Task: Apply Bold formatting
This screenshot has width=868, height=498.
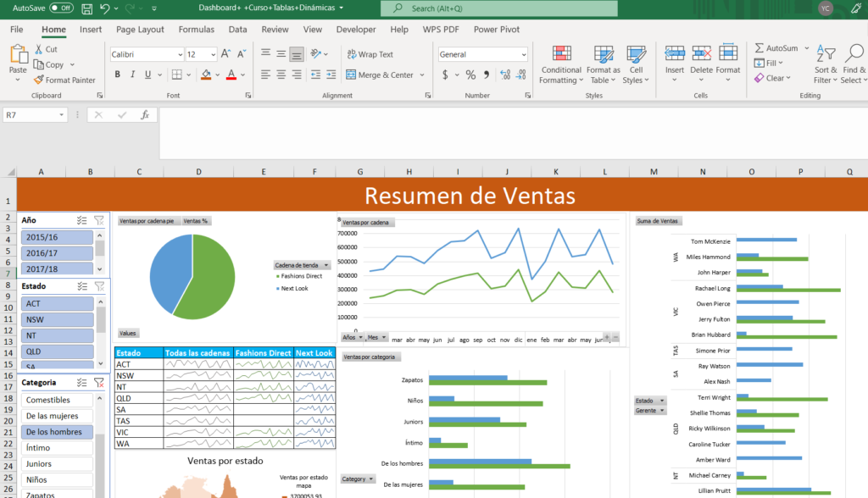Action: pos(118,75)
